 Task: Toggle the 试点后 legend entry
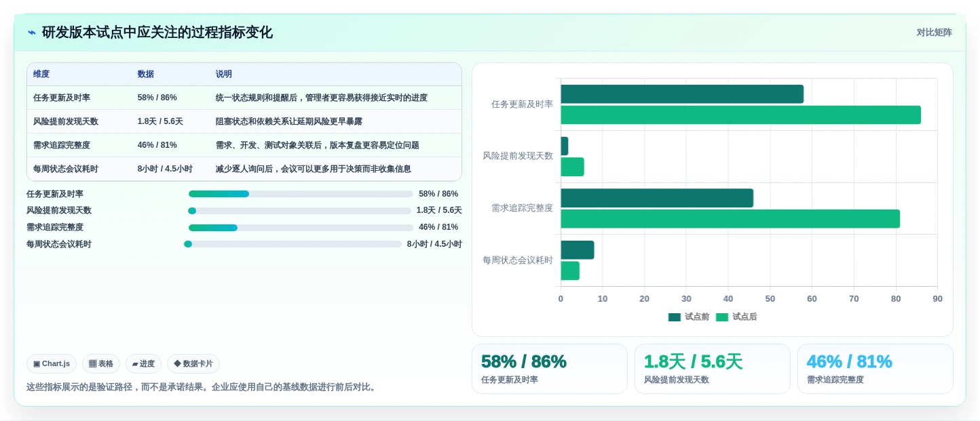736,317
